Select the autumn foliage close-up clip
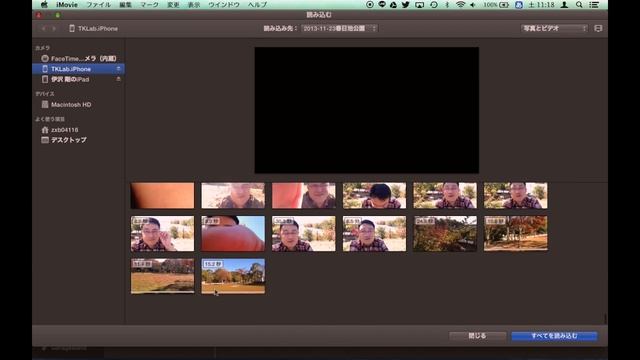The image size is (640, 360). [x=445, y=234]
